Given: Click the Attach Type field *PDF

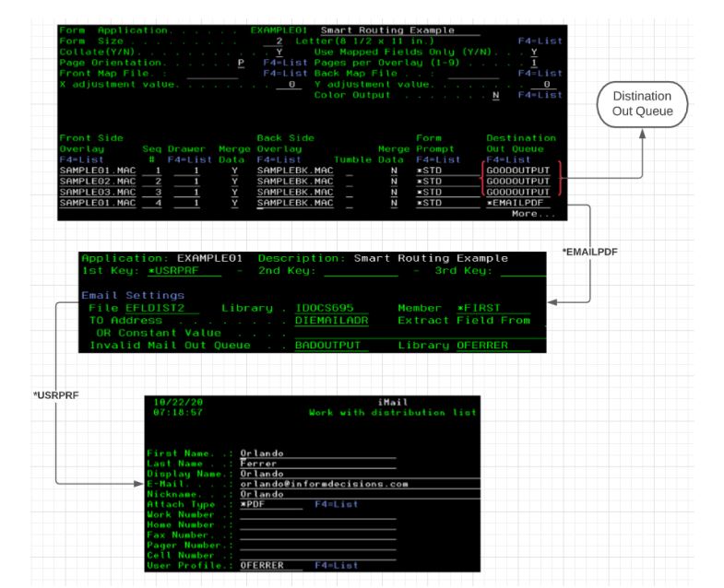Looking at the screenshot, I should (271, 504).
